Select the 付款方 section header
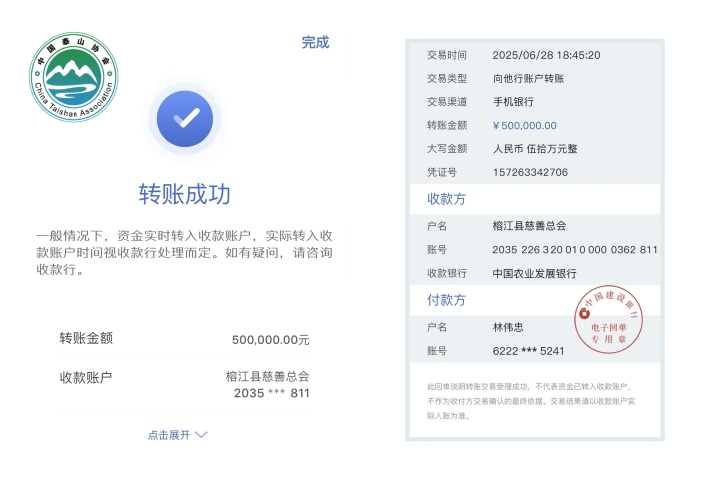Viewport: 720px width, 480px height. tap(447, 299)
